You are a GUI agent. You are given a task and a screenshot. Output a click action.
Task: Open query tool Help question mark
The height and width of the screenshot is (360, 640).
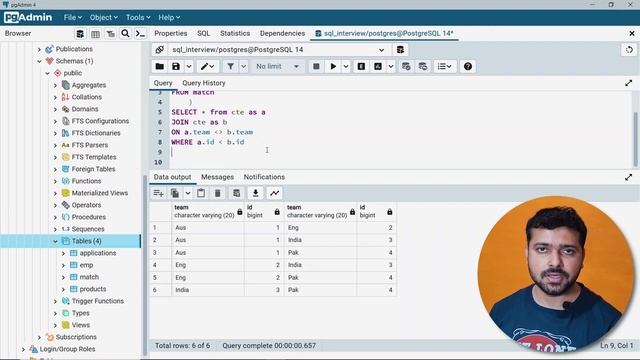click(x=468, y=66)
